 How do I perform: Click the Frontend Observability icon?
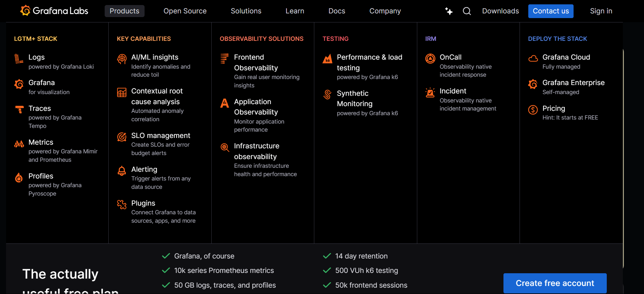click(224, 59)
